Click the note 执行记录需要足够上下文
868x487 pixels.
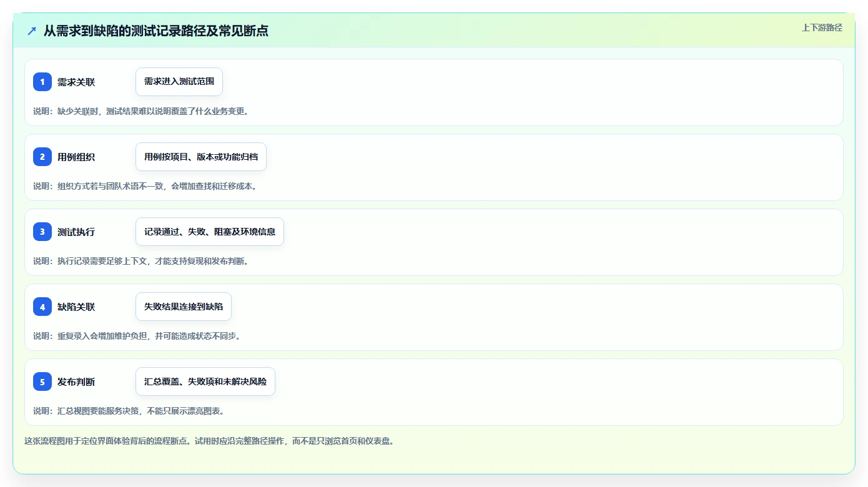pos(143,261)
